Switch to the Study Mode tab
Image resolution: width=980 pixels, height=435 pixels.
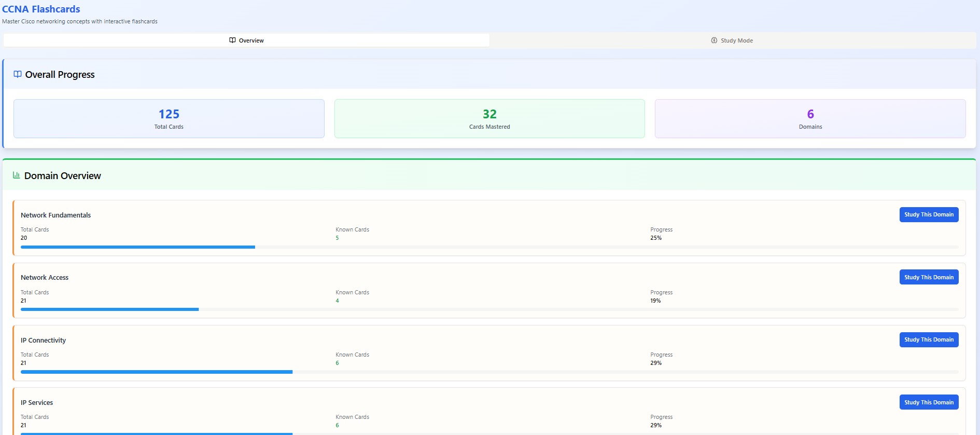pos(732,40)
